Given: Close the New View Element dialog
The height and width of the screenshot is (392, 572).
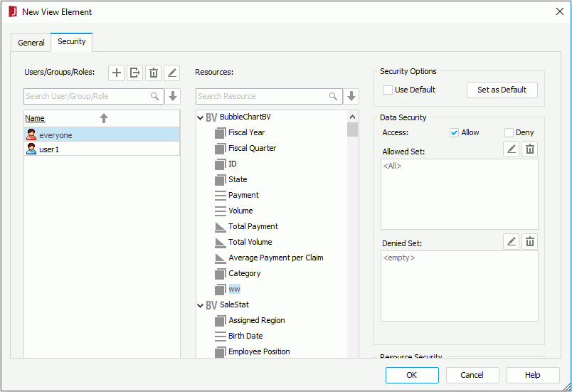Looking at the screenshot, I should coord(560,11).
